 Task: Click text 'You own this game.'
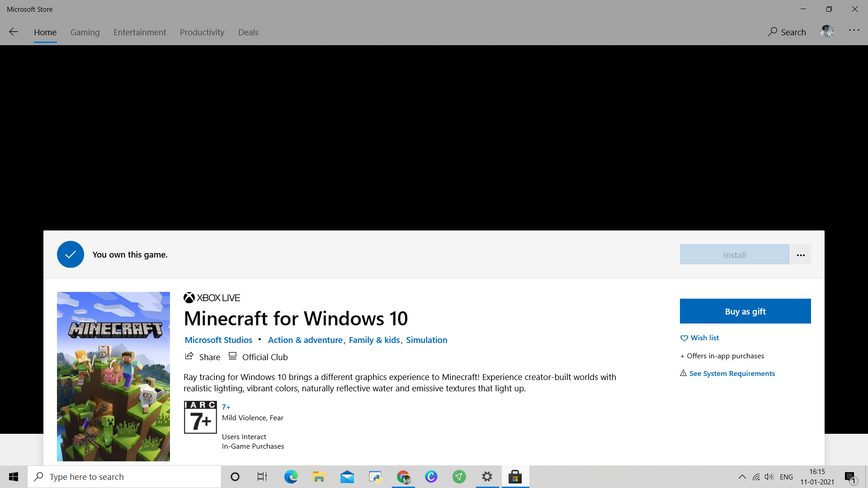pos(130,254)
